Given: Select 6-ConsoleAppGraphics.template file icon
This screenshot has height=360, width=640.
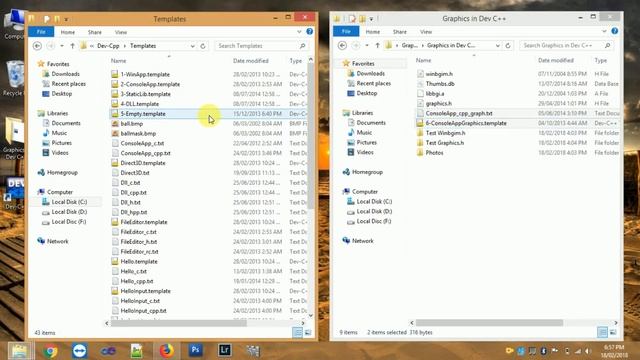Looking at the screenshot, I should click(x=420, y=123).
